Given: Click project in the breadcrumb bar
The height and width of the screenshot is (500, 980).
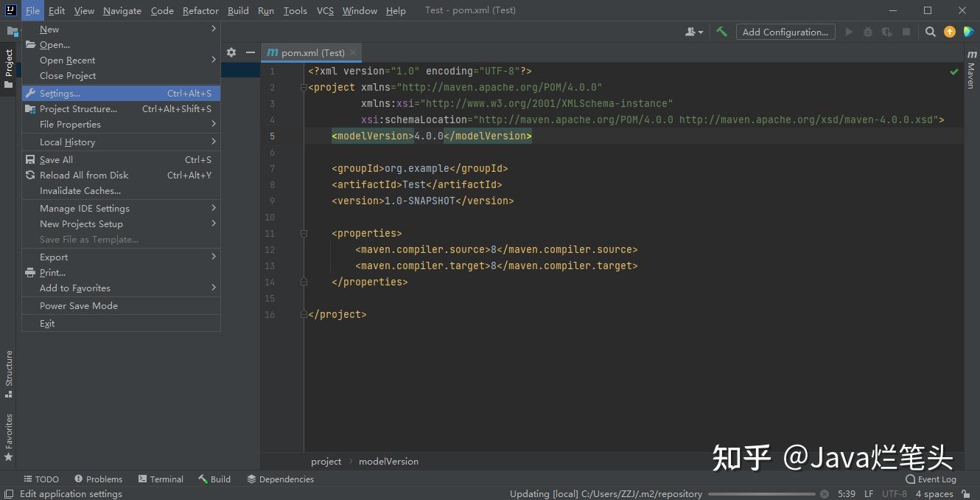Looking at the screenshot, I should (326, 461).
